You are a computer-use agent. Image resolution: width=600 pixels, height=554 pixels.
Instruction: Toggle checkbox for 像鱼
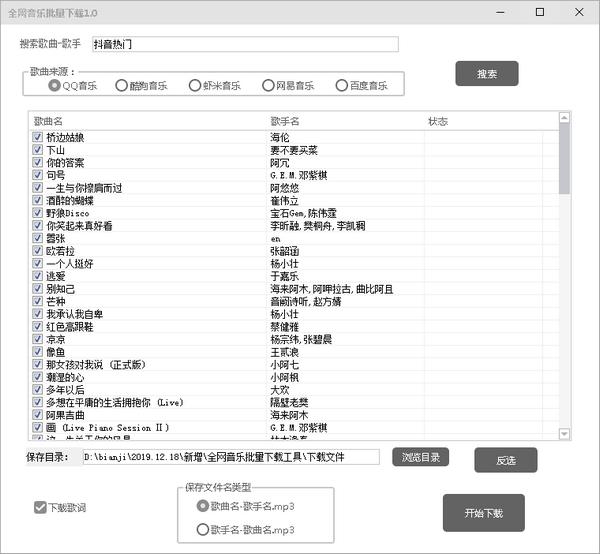click(x=37, y=352)
